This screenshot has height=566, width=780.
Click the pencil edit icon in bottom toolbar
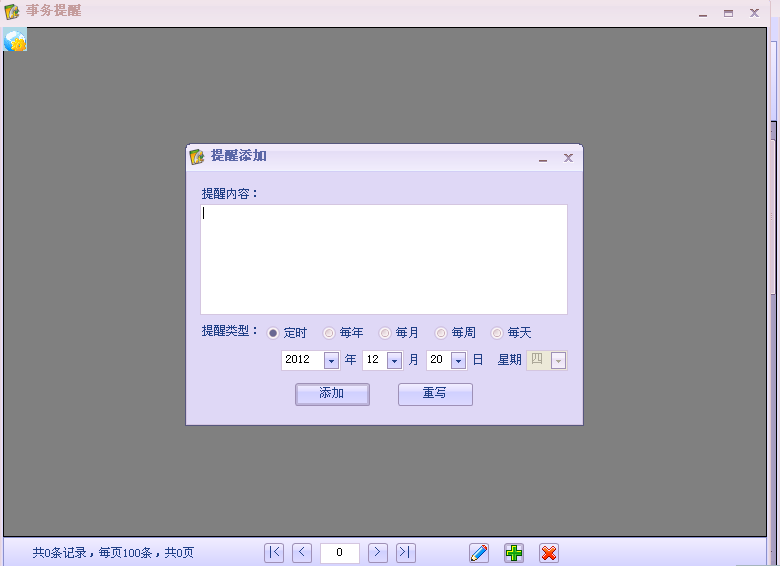(x=479, y=553)
